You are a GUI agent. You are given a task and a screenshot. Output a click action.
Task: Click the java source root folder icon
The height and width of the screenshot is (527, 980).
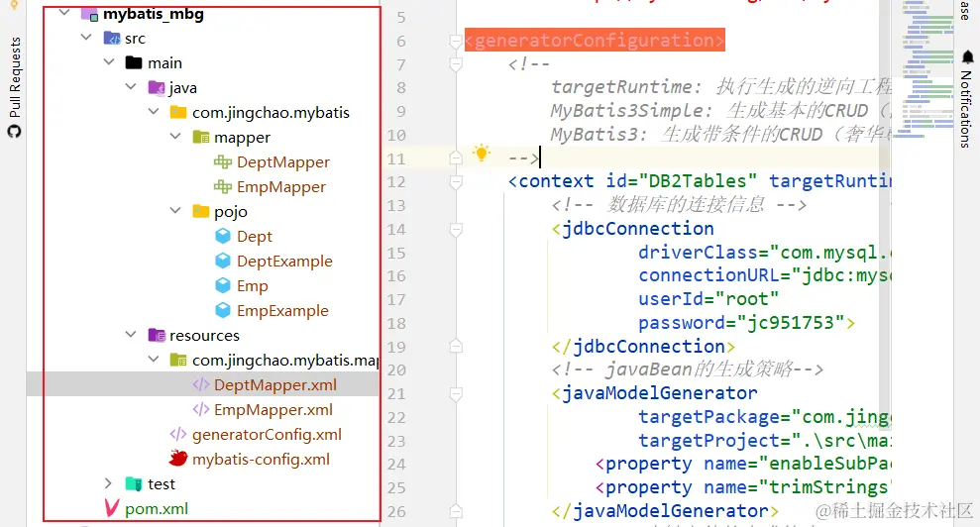pos(157,87)
